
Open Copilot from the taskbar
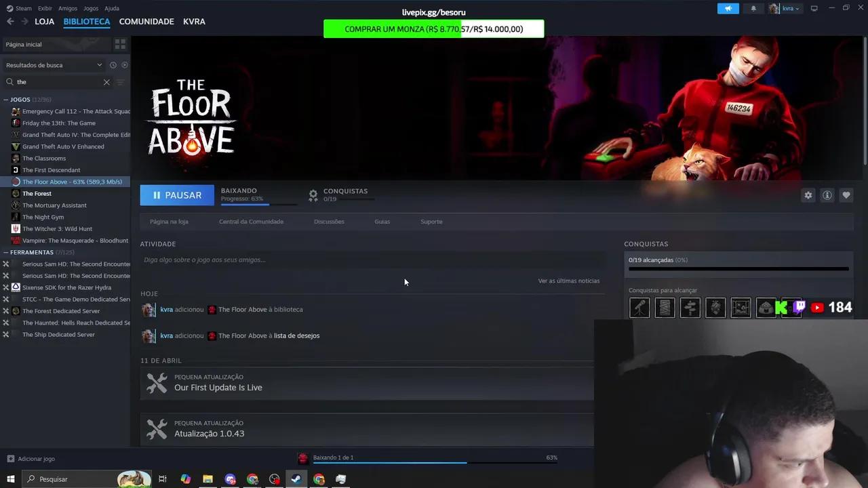click(185, 479)
